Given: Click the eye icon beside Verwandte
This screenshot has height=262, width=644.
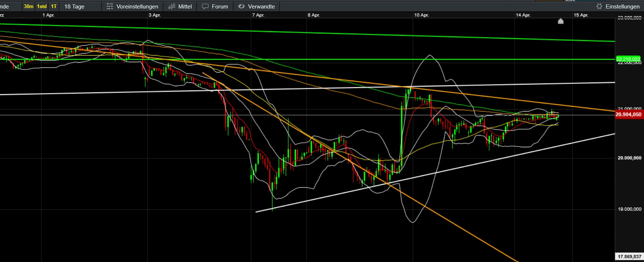Looking at the screenshot, I should pos(241,6).
